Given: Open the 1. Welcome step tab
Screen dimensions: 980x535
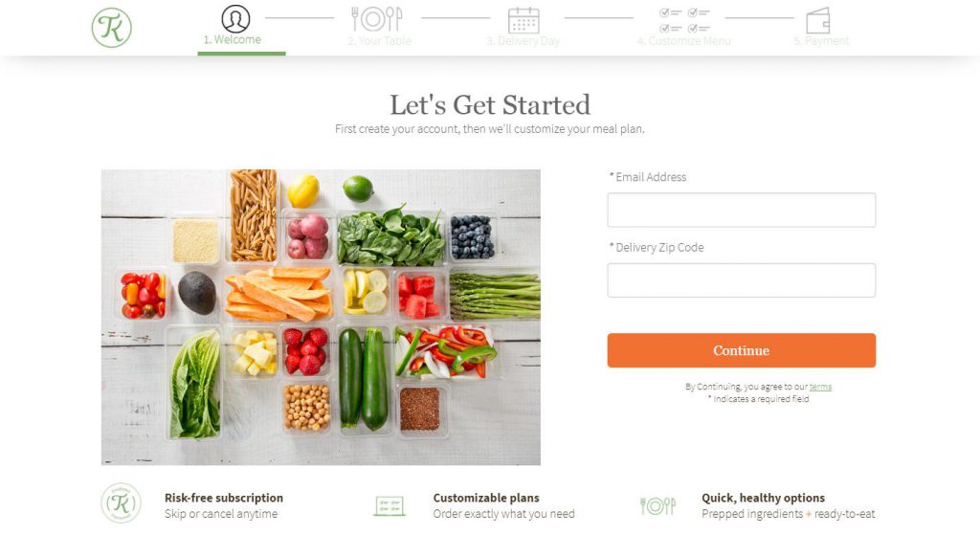Looking at the screenshot, I should click(232, 39).
